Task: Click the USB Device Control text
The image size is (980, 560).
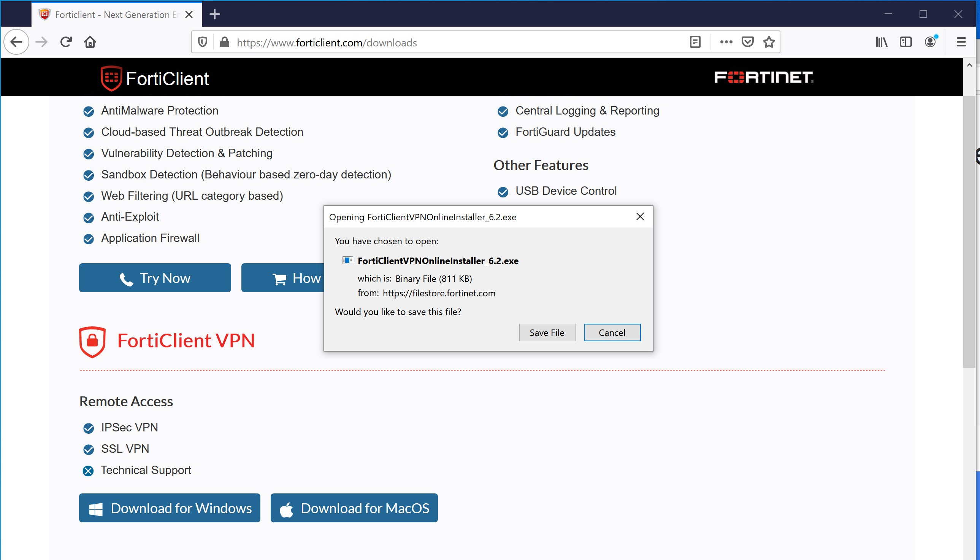Action: pos(566,191)
